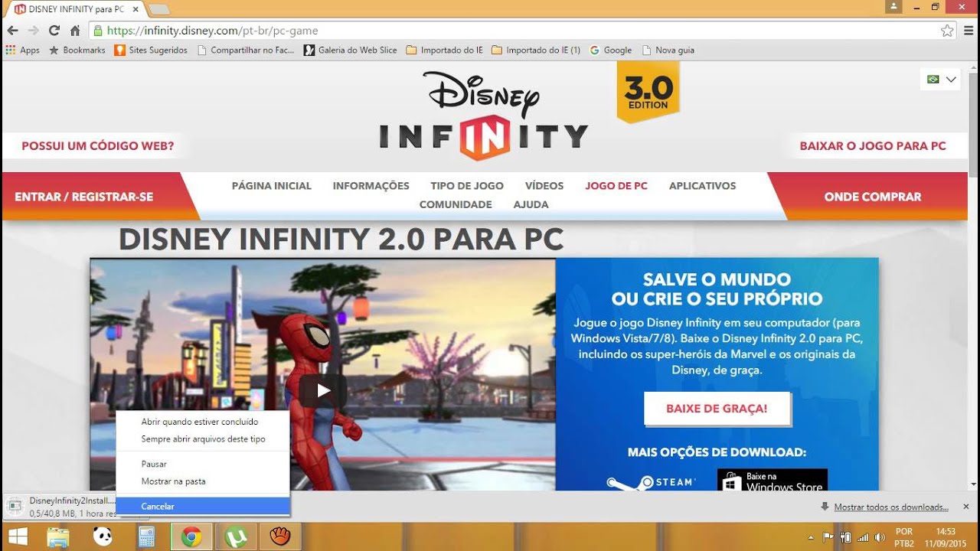980x551 pixels.
Task: Click the Chrome user profile icon
Action: coord(893,6)
